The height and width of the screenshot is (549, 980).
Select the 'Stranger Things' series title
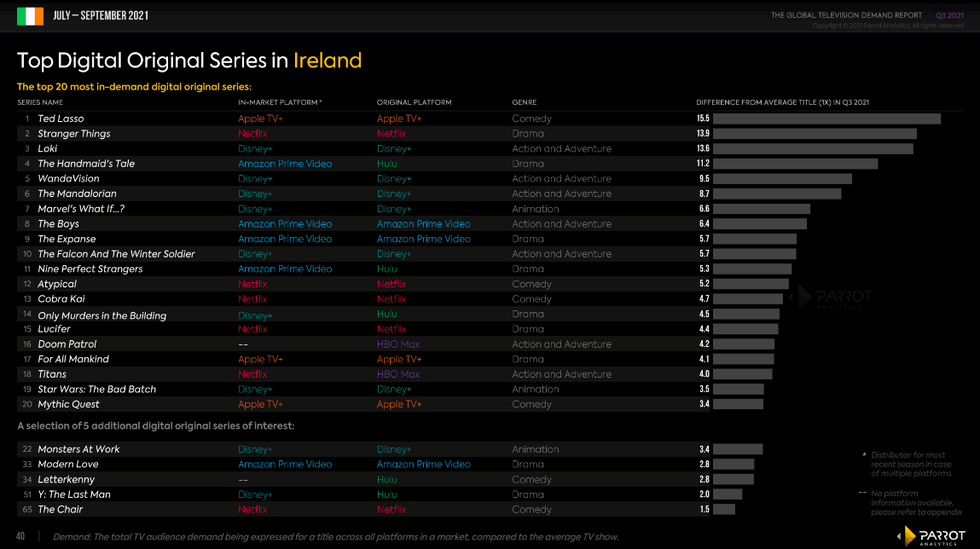pyautogui.click(x=73, y=134)
